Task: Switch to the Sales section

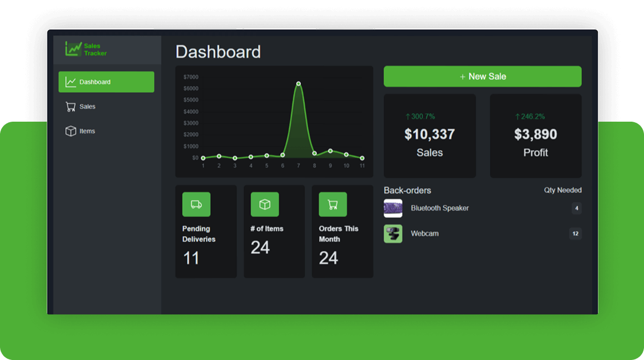Action: coord(86,106)
